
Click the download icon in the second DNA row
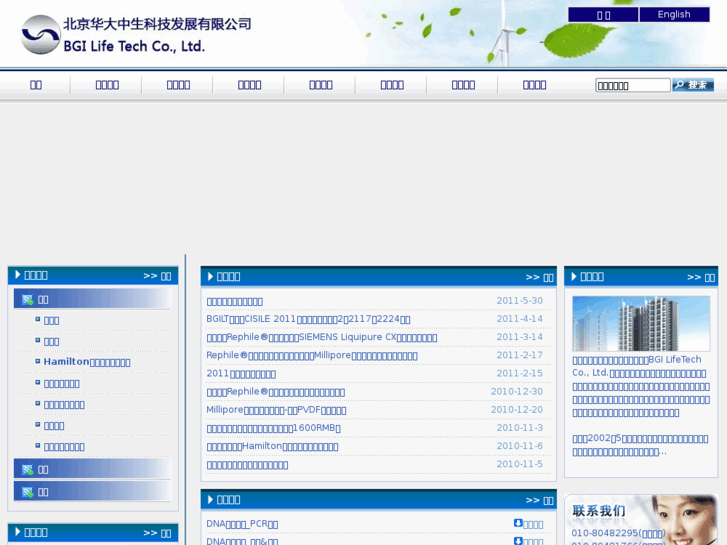click(x=518, y=541)
